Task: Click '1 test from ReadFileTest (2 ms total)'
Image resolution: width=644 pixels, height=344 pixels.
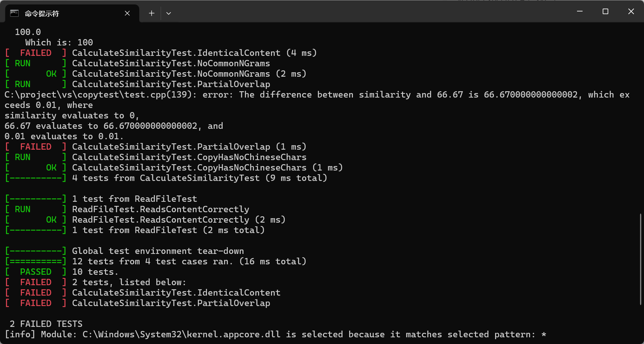Action: (135, 230)
